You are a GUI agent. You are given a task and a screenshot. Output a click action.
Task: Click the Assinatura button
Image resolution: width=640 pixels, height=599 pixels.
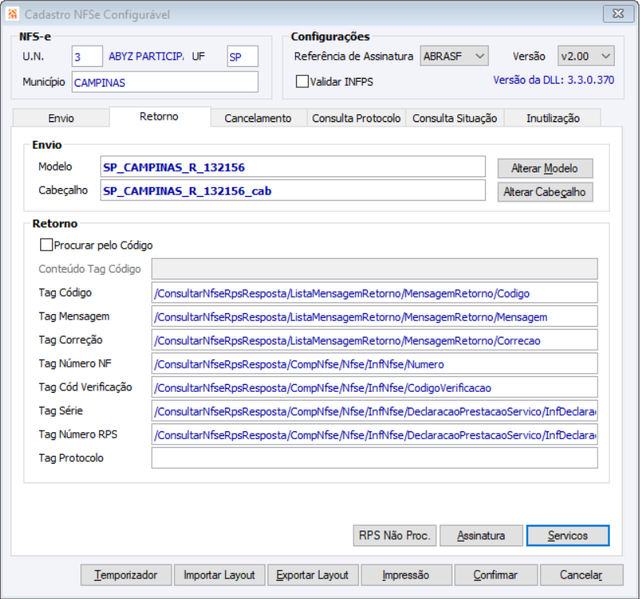point(481,535)
